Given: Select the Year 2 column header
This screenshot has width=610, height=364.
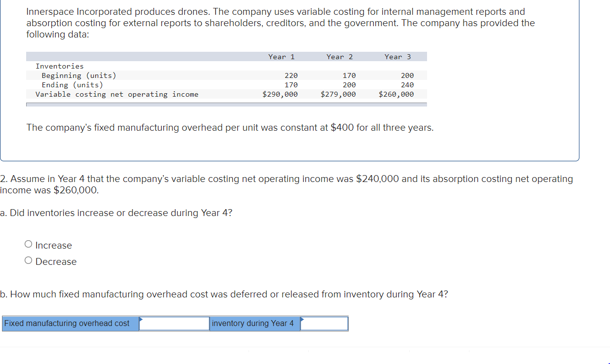Looking at the screenshot, I should [x=339, y=56].
